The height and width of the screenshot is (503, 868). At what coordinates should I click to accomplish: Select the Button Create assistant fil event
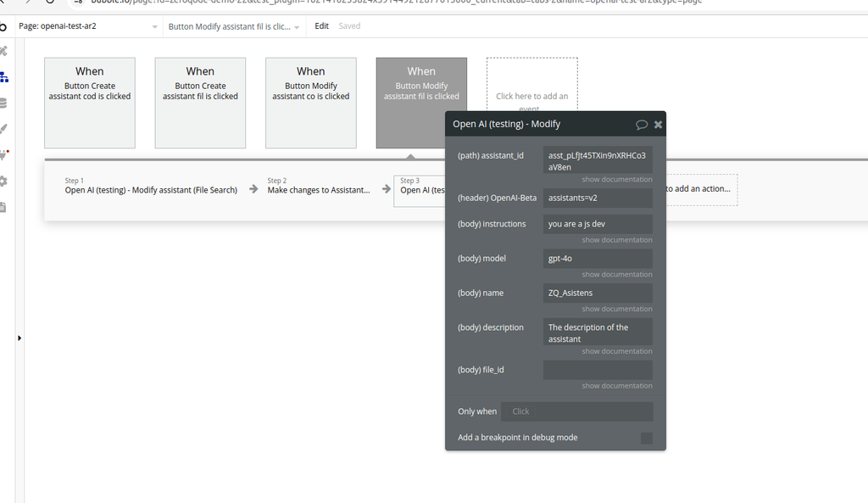(x=200, y=103)
